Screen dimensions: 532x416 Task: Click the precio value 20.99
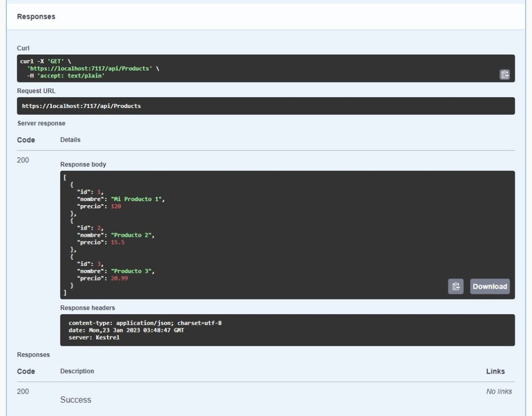[119, 278]
